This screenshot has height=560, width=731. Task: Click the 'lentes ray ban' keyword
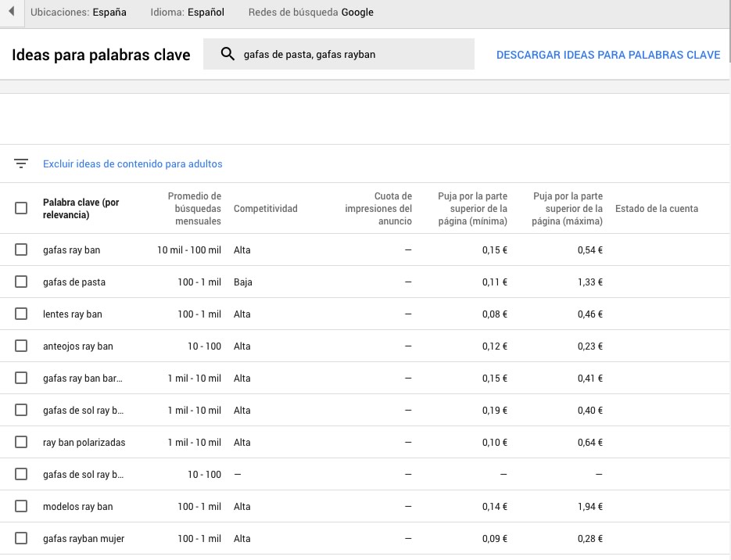pos(72,314)
